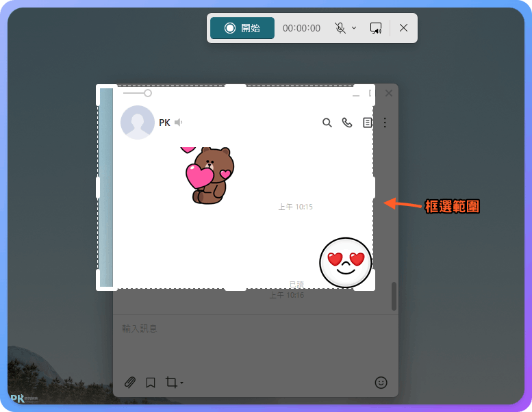Toggle the muted microphone icon
Screen dimensions: 532x412
[x=340, y=28]
